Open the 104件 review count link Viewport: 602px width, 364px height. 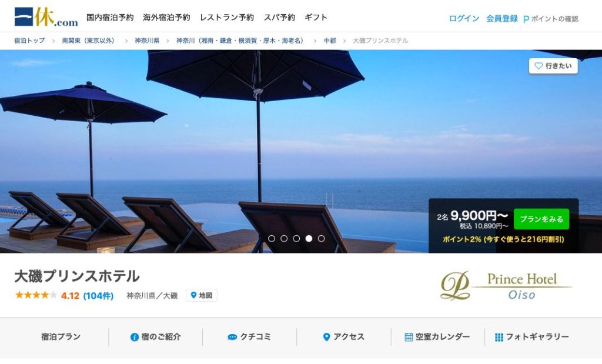pos(98,296)
